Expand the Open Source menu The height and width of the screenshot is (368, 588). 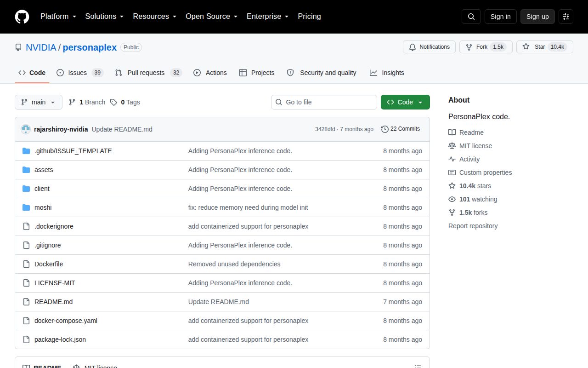click(x=211, y=17)
